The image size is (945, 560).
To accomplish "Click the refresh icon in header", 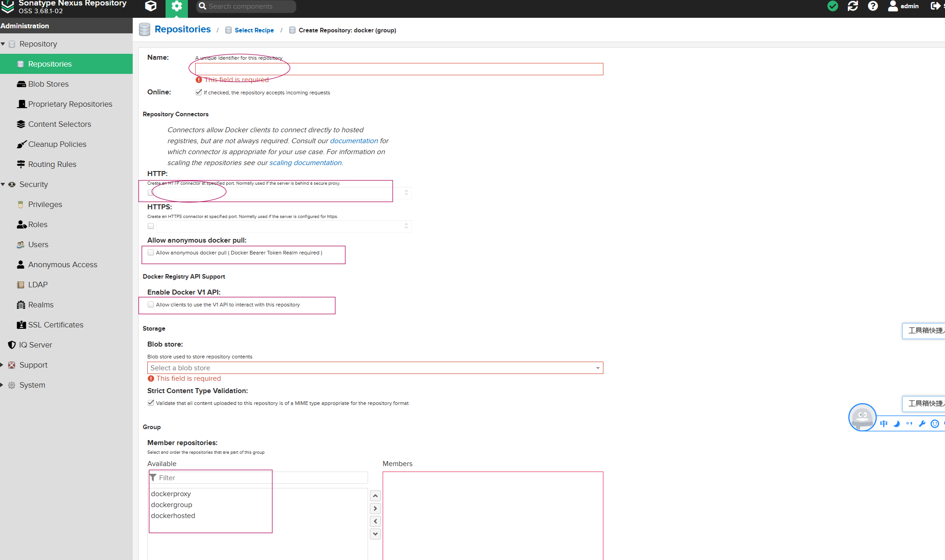I will (x=853, y=6).
